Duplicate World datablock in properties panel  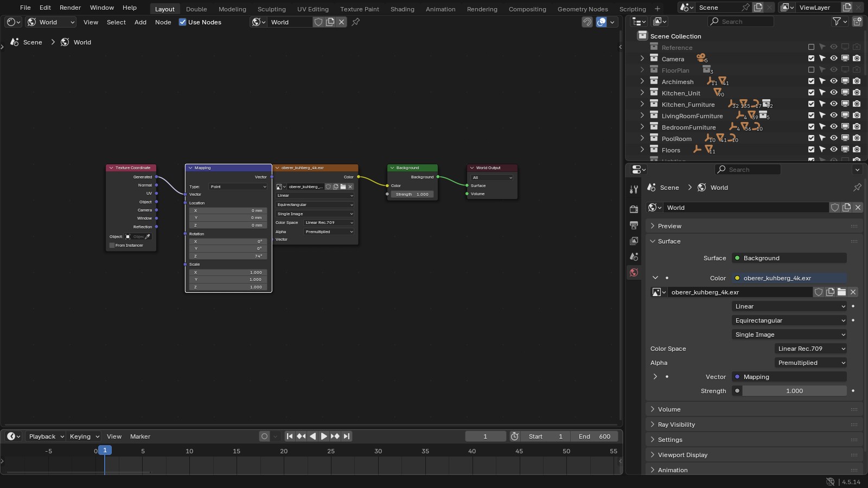(846, 208)
